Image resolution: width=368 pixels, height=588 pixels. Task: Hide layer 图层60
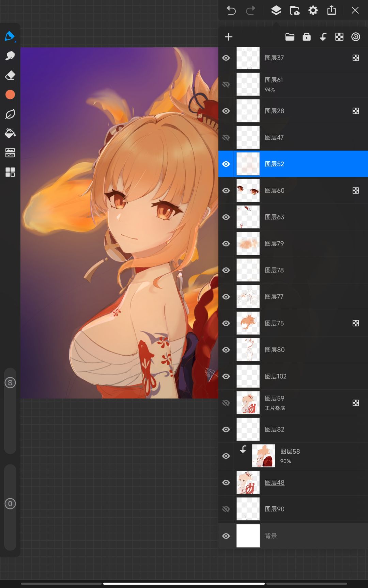click(226, 191)
